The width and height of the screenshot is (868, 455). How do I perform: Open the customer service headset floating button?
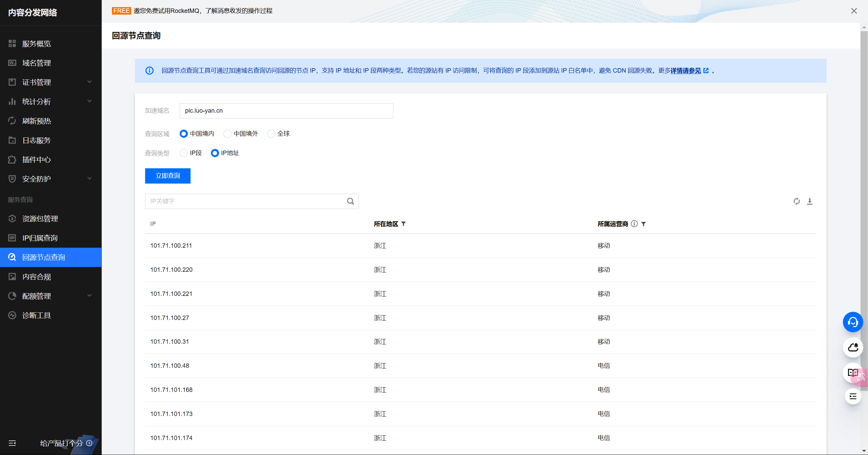click(853, 322)
